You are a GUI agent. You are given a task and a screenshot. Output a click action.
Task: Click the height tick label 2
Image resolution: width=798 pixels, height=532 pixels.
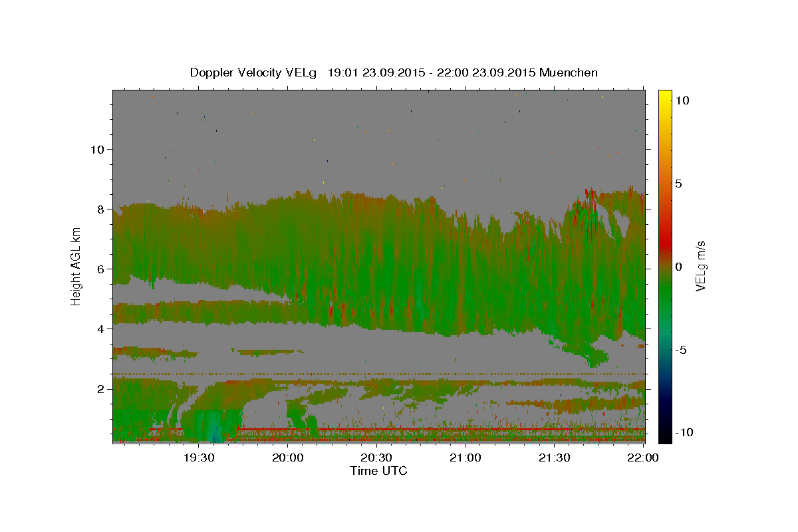click(101, 388)
